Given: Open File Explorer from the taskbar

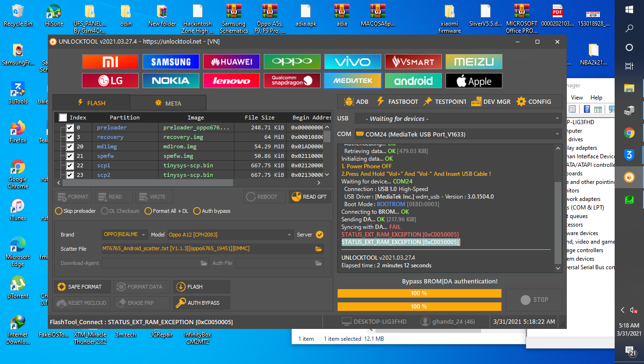Looking at the screenshot, I should tap(629, 88).
